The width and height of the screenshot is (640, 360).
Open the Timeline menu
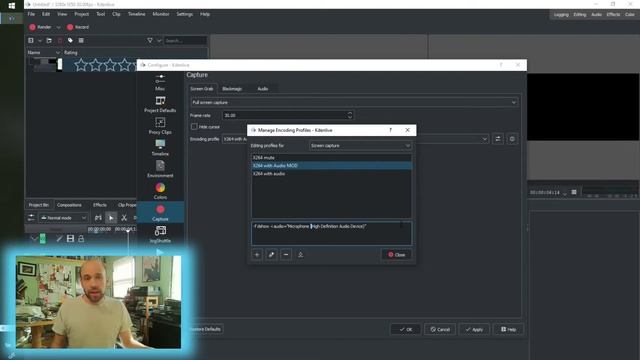(x=136, y=14)
